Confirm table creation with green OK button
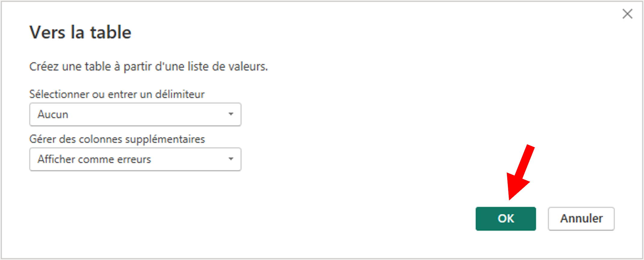This screenshot has width=644, height=260. [x=505, y=219]
